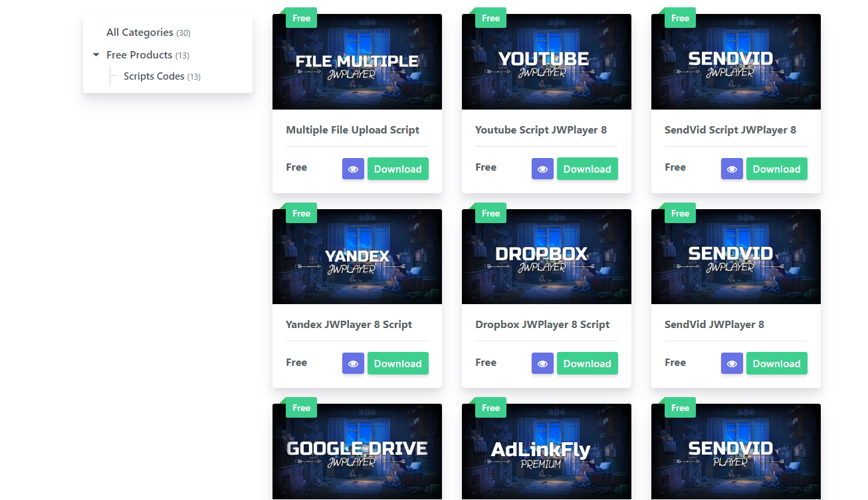Open Yandex JWPlayer 8 Script title link
Image resolution: width=868 pixels, height=500 pixels.
[x=349, y=325]
